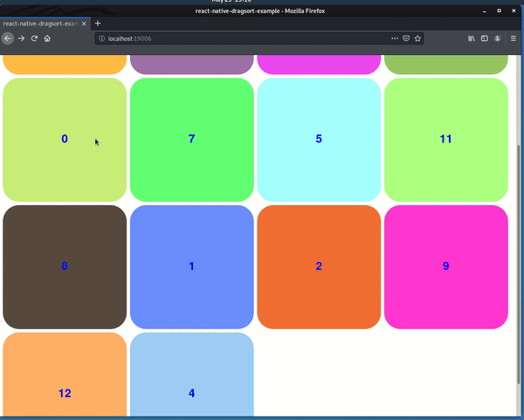
Task: Open the Firefox hamburger menu
Action: coord(514,38)
